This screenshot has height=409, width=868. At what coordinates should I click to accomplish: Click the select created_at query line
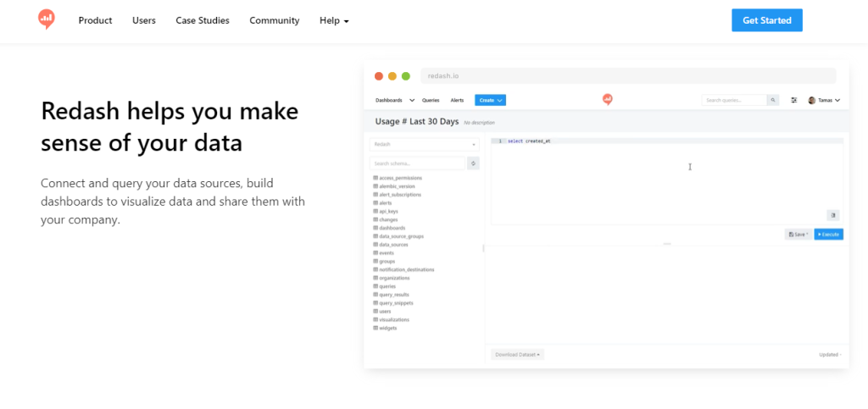(x=529, y=141)
